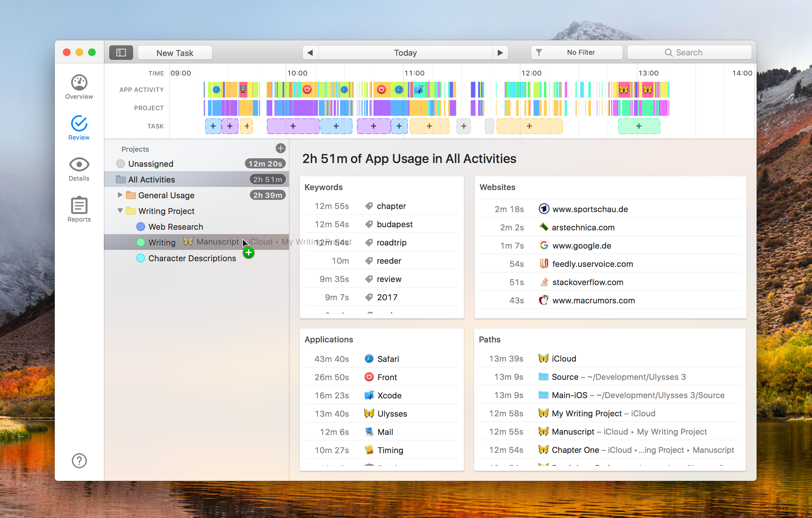The image size is (812, 518).
Task: Go to the previous day arrow
Action: point(310,53)
